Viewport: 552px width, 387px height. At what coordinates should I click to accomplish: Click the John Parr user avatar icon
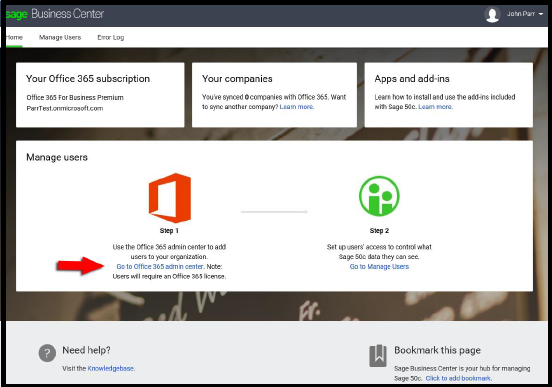point(492,14)
